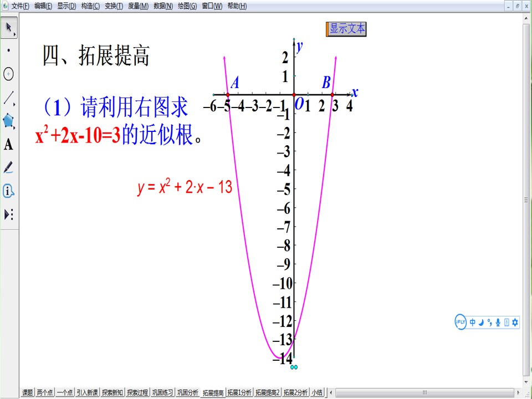Click the iFLY phone voice icon
Viewport: 532px width, 399px height.
pyautogui.click(x=507, y=323)
